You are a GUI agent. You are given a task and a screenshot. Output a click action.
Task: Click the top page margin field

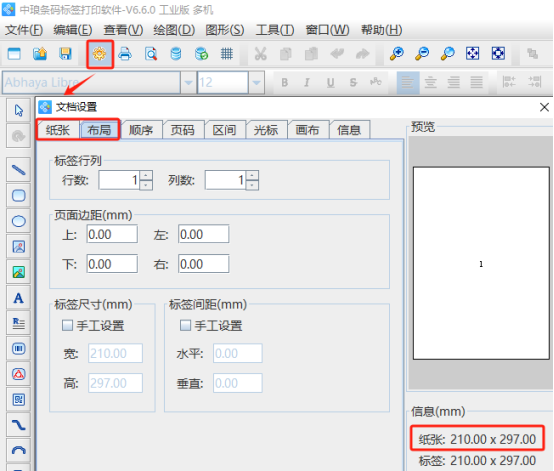click(112, 234)
